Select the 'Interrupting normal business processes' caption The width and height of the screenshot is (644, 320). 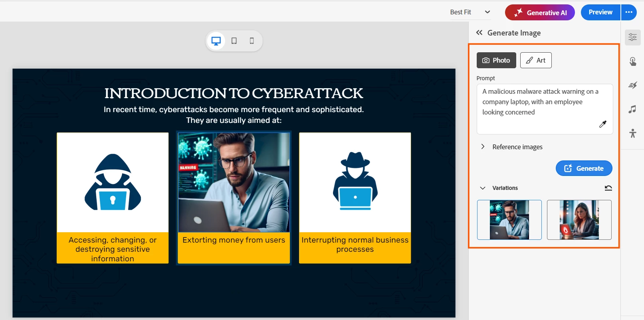(x=355, y=245)
